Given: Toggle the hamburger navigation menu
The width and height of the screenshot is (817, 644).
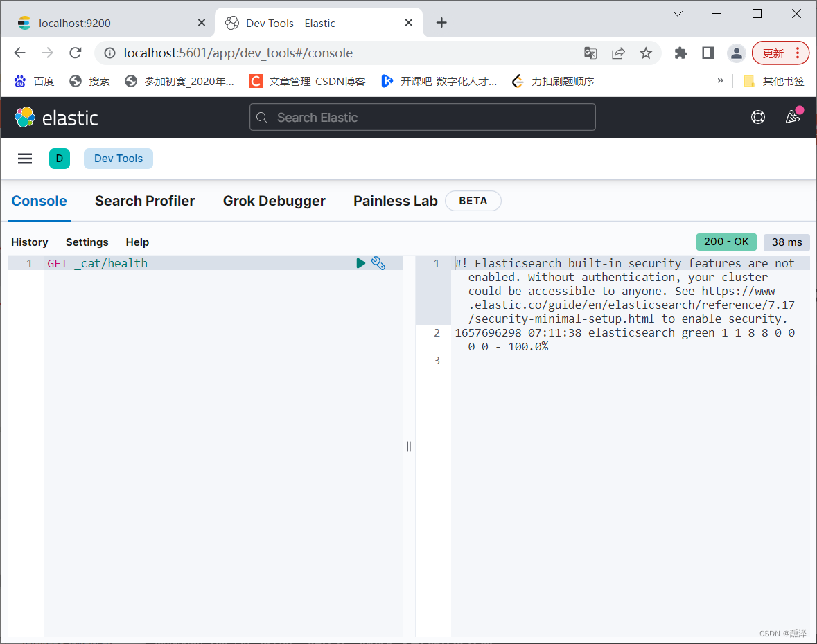Looking at the screenshot, I should tap(25, 159).
